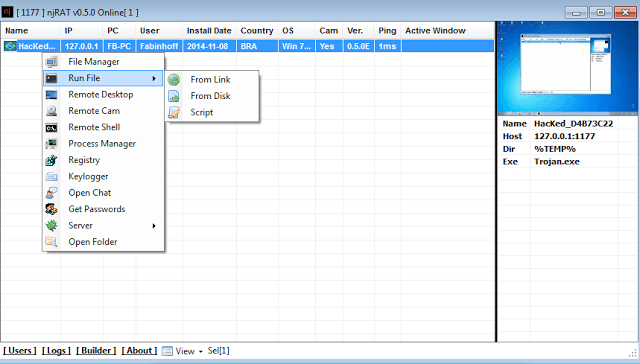Click the 2014-11-08 install date cell
Screen dimensions: 640x364
[208, 46]
